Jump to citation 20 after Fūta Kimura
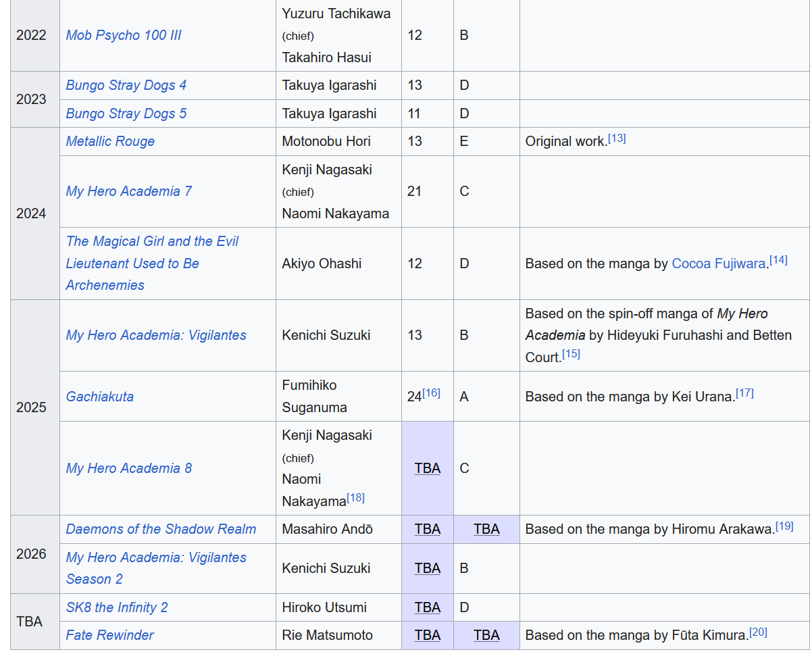 pyautogui.click(x=758, y=632)
